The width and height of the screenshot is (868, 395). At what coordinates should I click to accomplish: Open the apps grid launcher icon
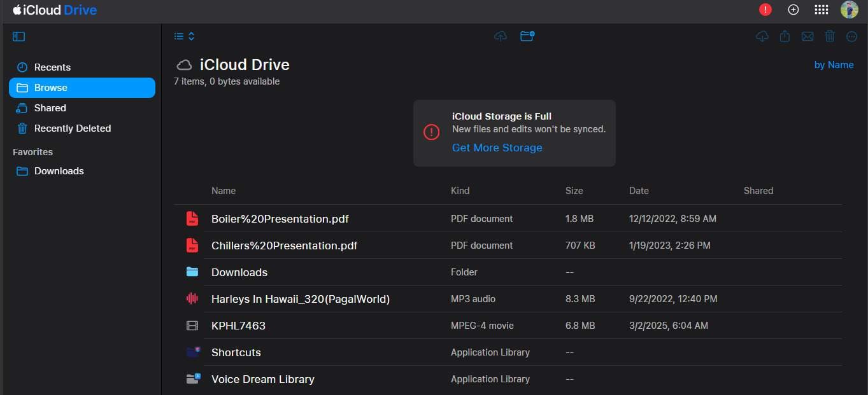click(x=822, y=10)
